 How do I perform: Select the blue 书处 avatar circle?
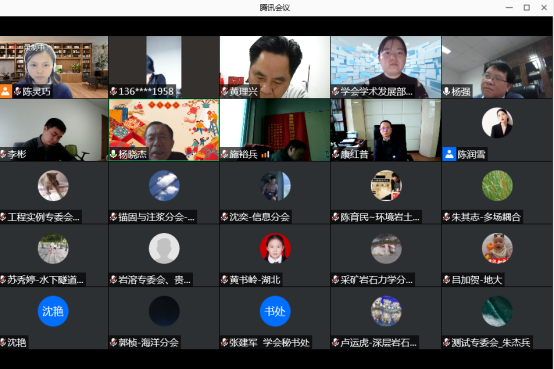coord(275,311)
